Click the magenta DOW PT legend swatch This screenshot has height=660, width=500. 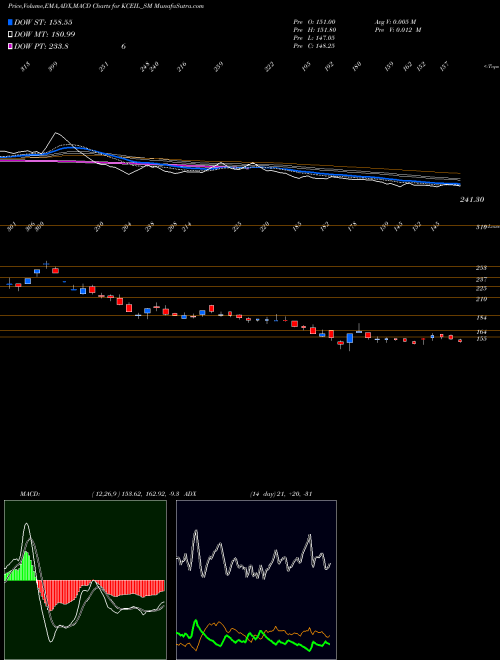click(10, 46)
